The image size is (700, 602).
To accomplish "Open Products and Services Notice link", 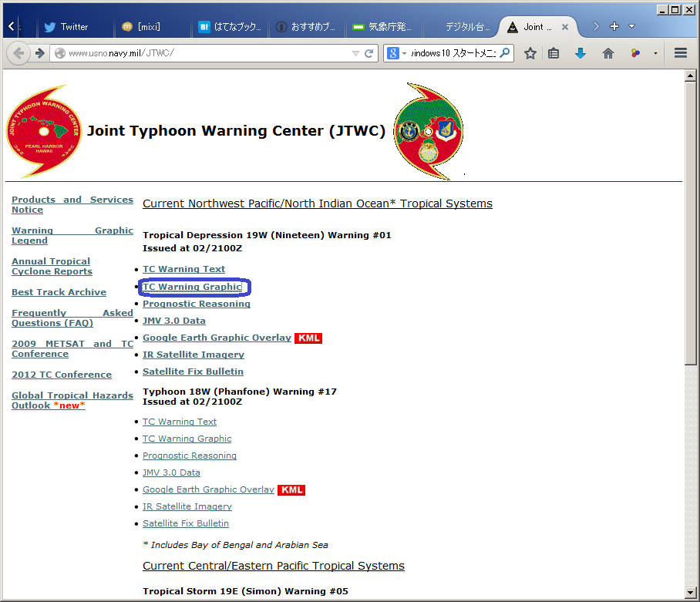I will pyautogui.click(x=72, y=205).
